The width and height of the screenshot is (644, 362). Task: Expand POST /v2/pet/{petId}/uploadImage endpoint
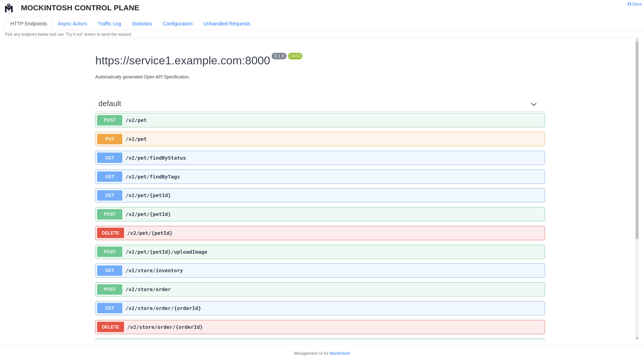click(319, 252)
